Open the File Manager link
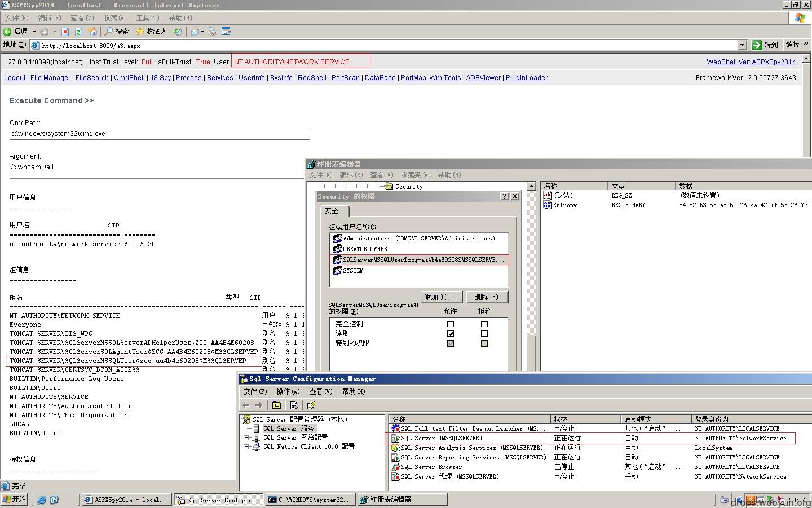This screenshot has height=508, width=812. pos(50,78)
